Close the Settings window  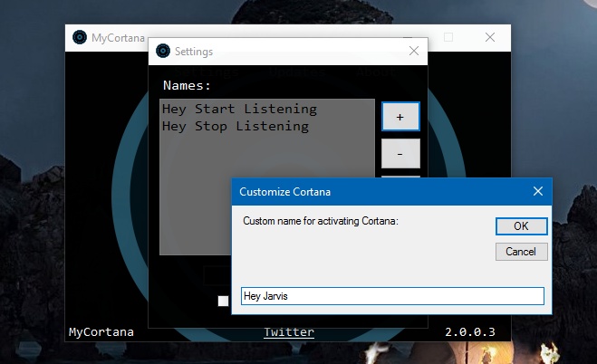pos(414,51)
